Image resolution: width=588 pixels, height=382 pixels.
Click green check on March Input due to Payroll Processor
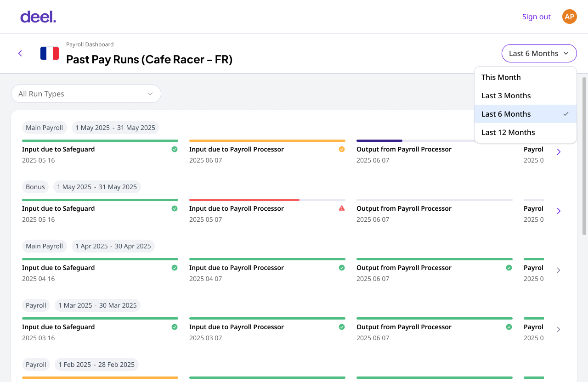342,327
